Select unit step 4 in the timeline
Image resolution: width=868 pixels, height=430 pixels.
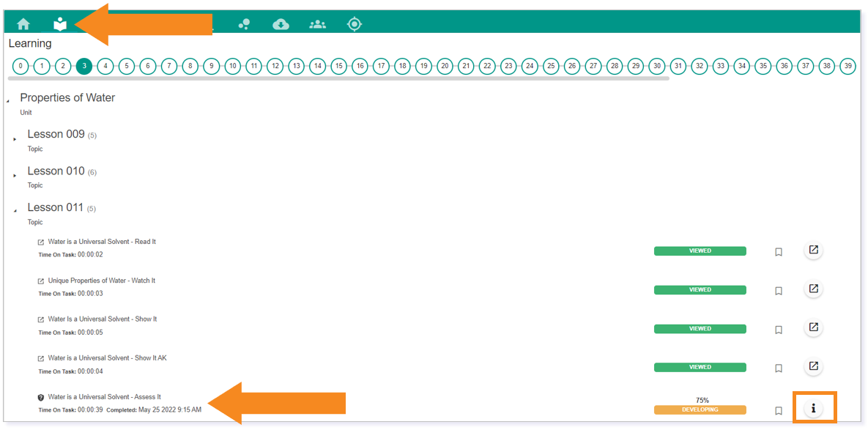105,66
